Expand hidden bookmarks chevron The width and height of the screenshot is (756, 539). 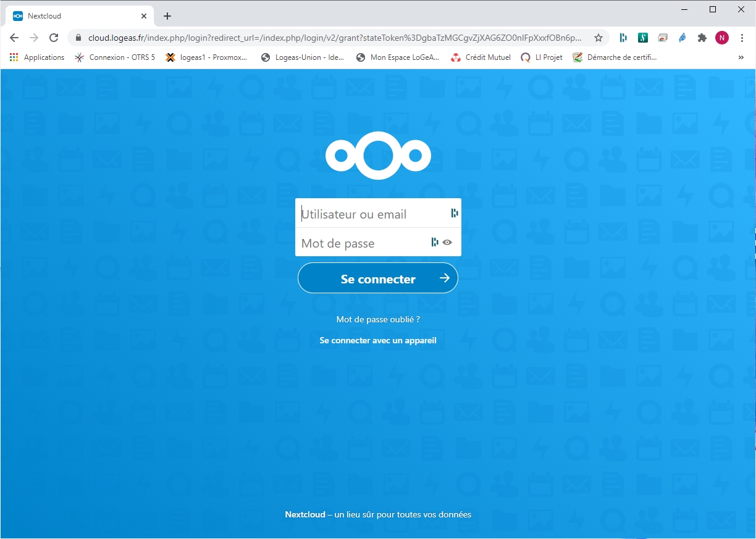[741, 57]
